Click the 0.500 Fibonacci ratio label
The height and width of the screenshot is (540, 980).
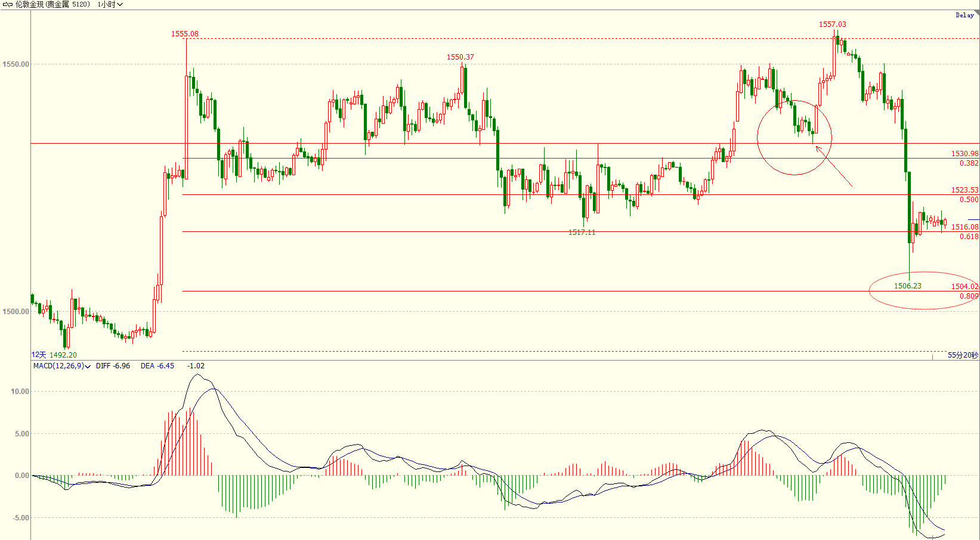tap(969, 200)
